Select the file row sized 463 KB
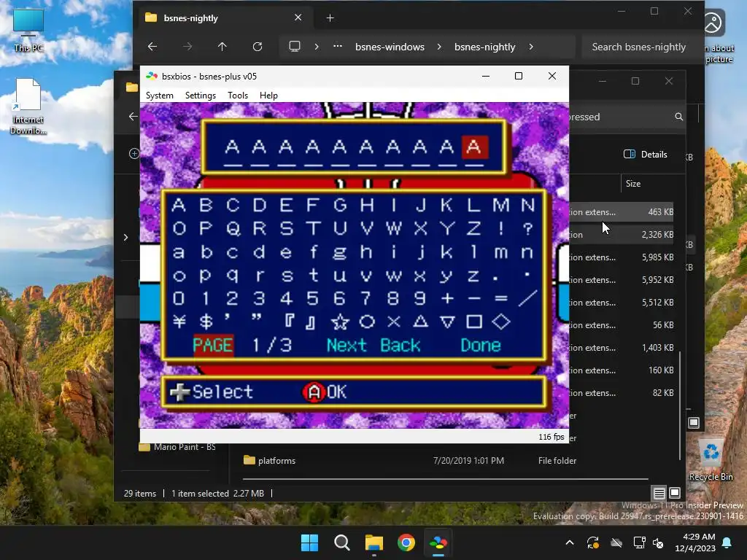The width and height of the screenshot is (747, 560). point(622,212)
